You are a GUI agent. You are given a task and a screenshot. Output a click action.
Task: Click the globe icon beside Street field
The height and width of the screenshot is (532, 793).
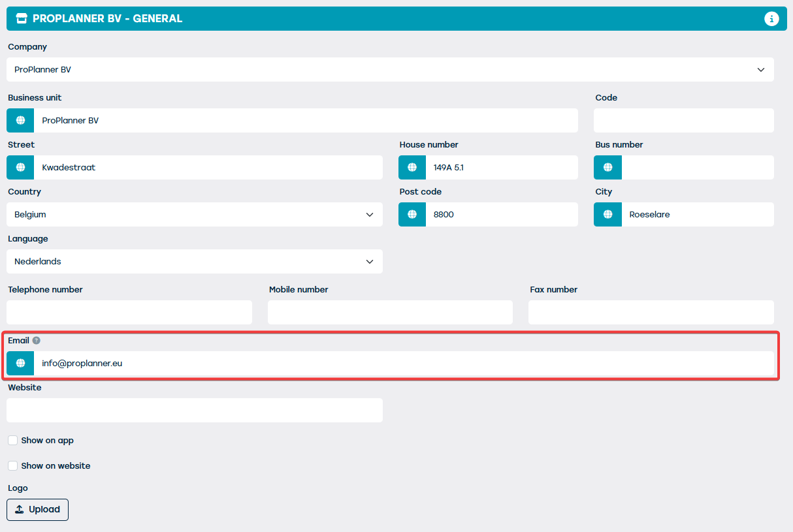point(20,168)
